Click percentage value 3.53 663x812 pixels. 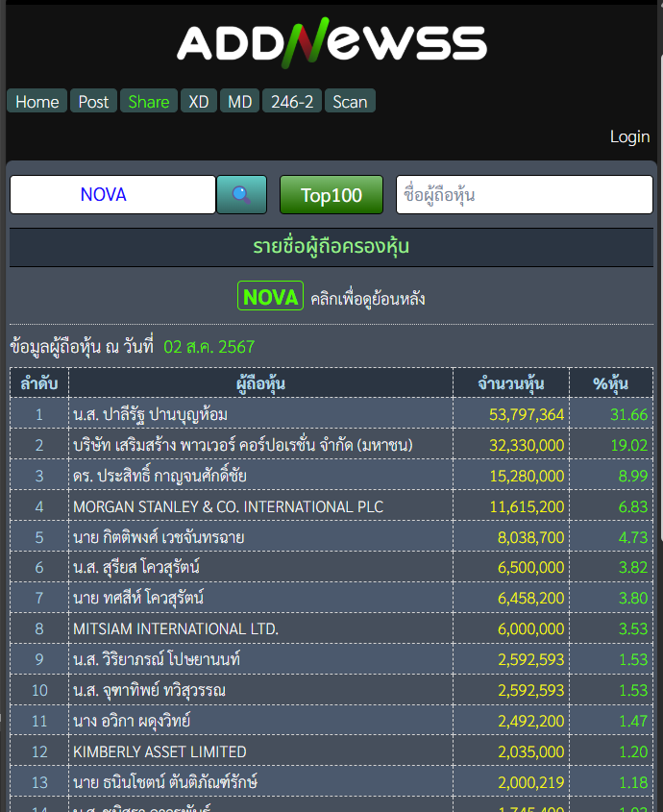pos(633,628)
